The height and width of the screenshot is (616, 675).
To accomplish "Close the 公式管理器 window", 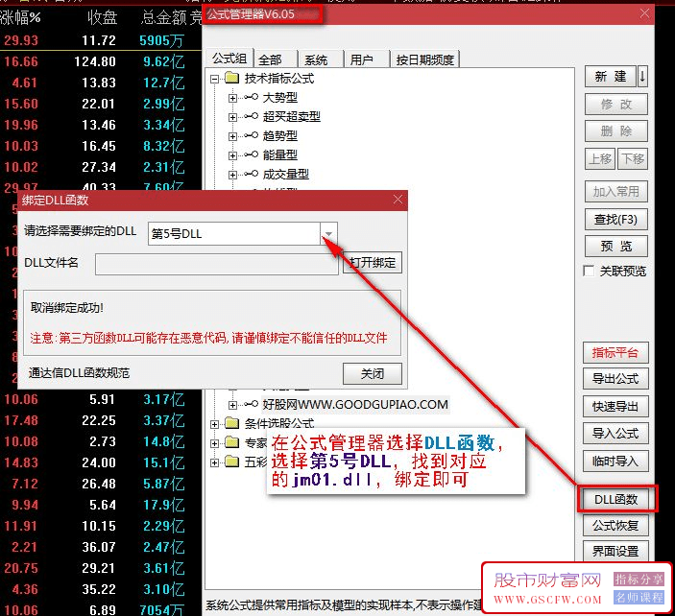I will pos(644,13).
